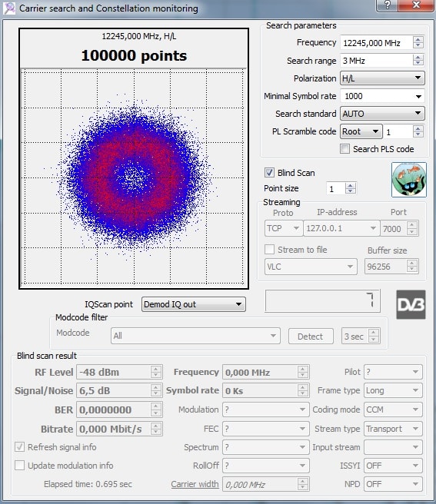Screen dimensions: 436x504
Task: Open the Frame type Long dropdown
Action: pos(393,390)
